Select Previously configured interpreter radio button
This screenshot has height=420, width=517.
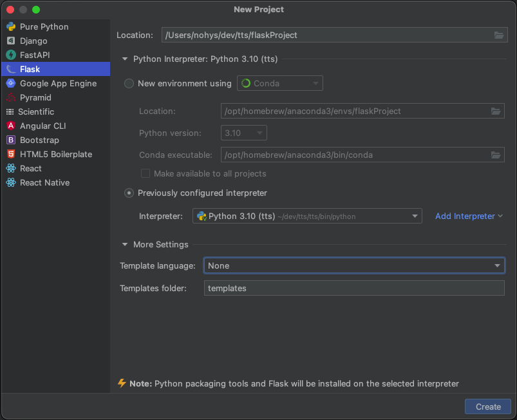pos(129,193)
